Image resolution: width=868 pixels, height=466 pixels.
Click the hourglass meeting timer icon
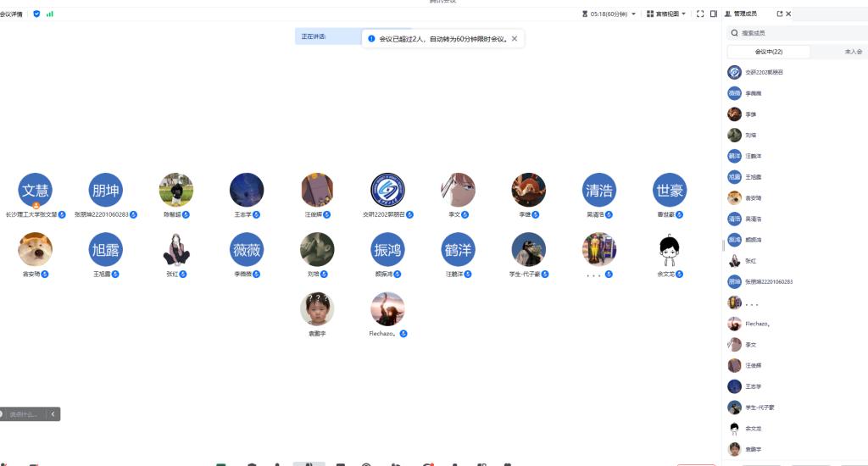pyautogui.click(x=585, y=14)
